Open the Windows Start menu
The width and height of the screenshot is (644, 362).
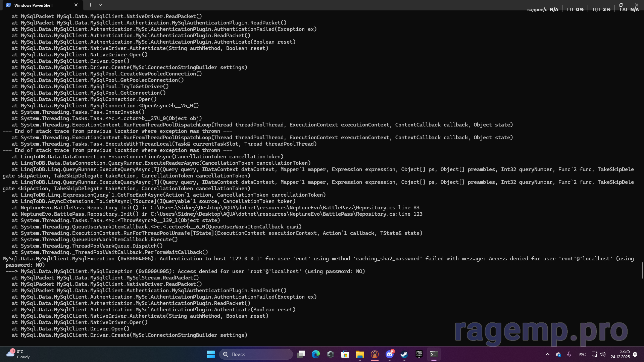211,354
